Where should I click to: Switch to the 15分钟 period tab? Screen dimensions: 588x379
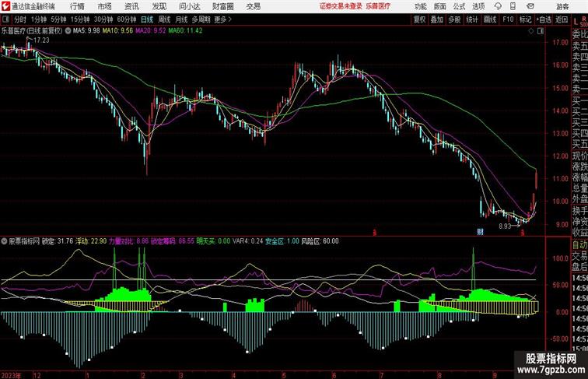point(80,19)
